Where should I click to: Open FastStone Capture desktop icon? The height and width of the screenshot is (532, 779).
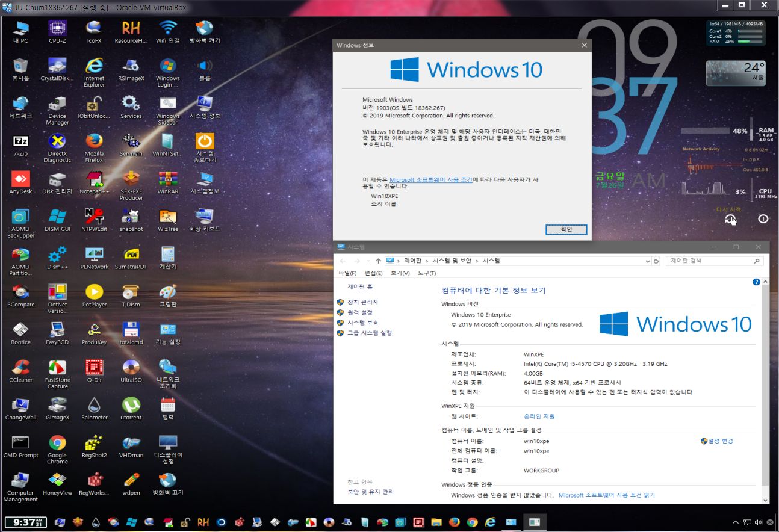click(57, 375)
